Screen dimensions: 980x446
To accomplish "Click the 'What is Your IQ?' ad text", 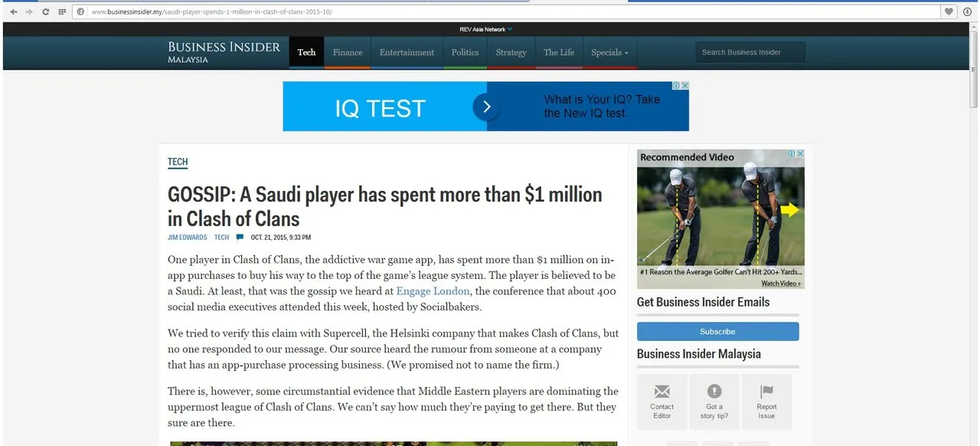I will point(602,107).
